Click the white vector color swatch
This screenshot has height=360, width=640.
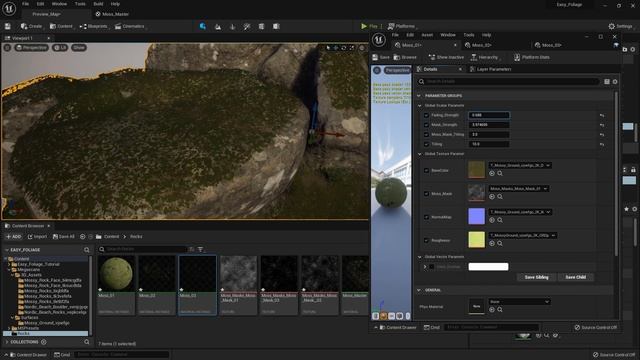tap(489, 267)
